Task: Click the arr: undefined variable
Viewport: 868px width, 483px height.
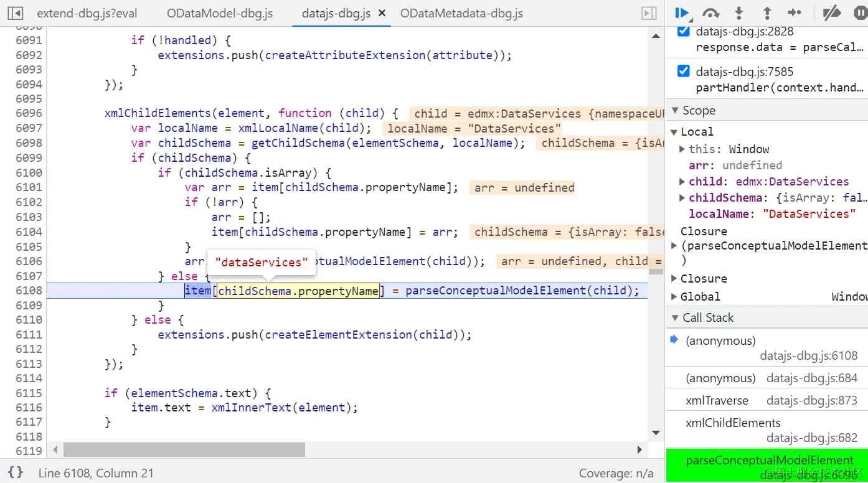Action: (735, 165)
